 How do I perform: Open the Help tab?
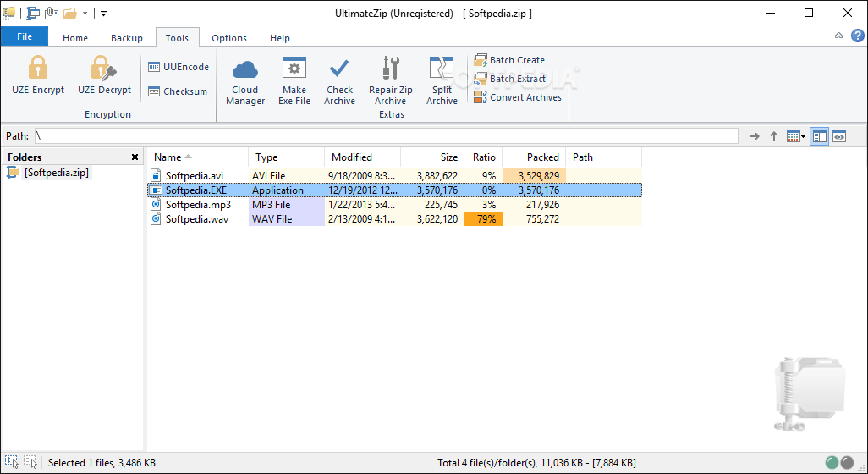point(279,37)
